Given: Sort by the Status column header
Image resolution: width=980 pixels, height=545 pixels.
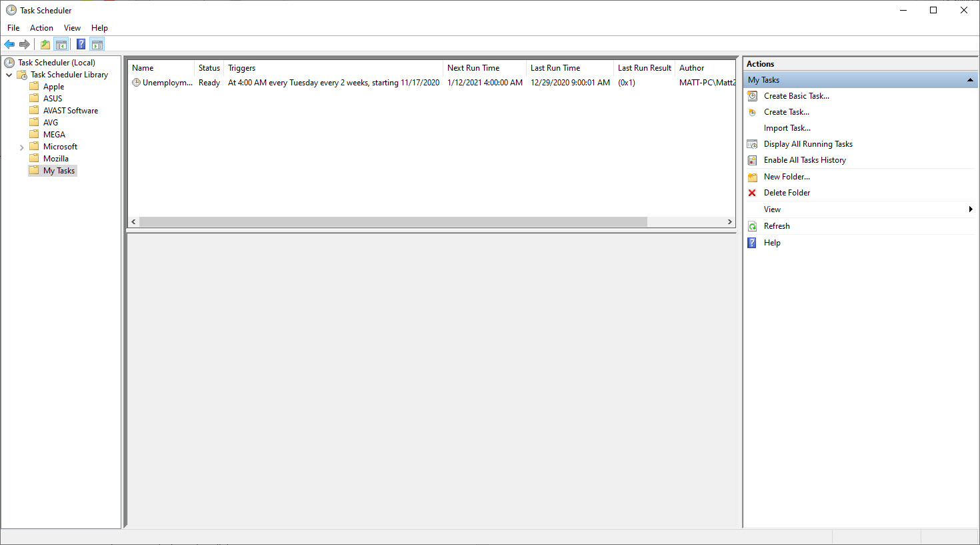Looking at the screenshot, I should coord(209,68).
